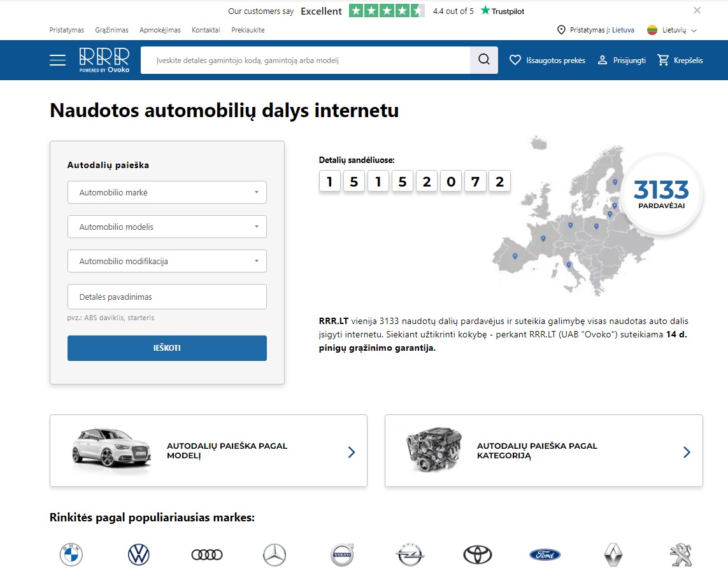The width and height of the screenshot is (728, 571).
Task: Open the Grąžinimas menu link
Action: 112,30
